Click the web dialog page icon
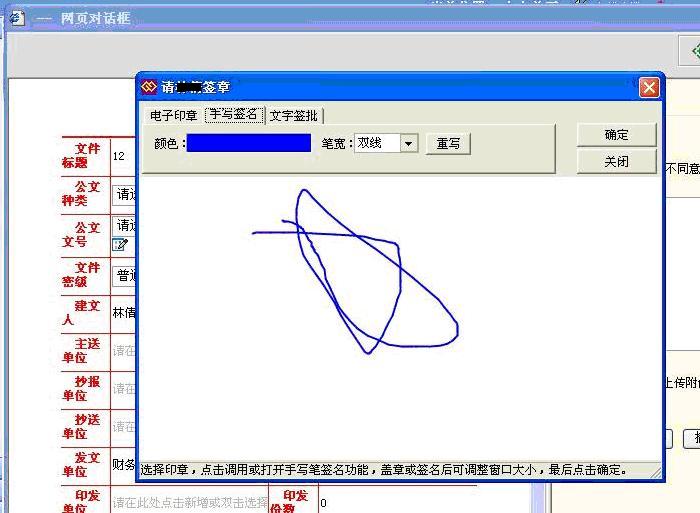700x513 pixels. tap(17, 17)
